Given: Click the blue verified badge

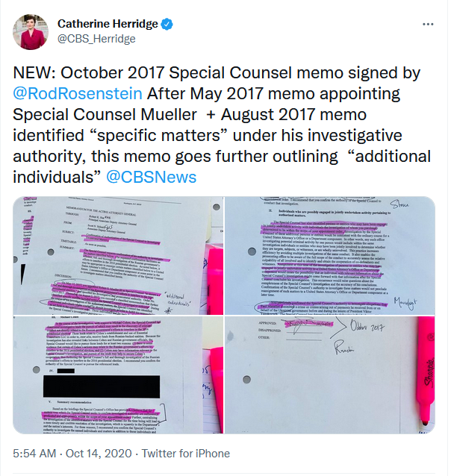Looking at the screenshot, I should pyautogui.click(x=167, y=25).
